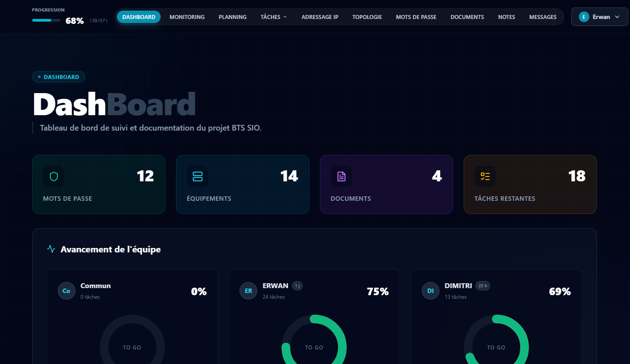Click the Avancement de l'équipe heading
The width and height of the screenshot is (630, 364).
[x=110, y=249]
